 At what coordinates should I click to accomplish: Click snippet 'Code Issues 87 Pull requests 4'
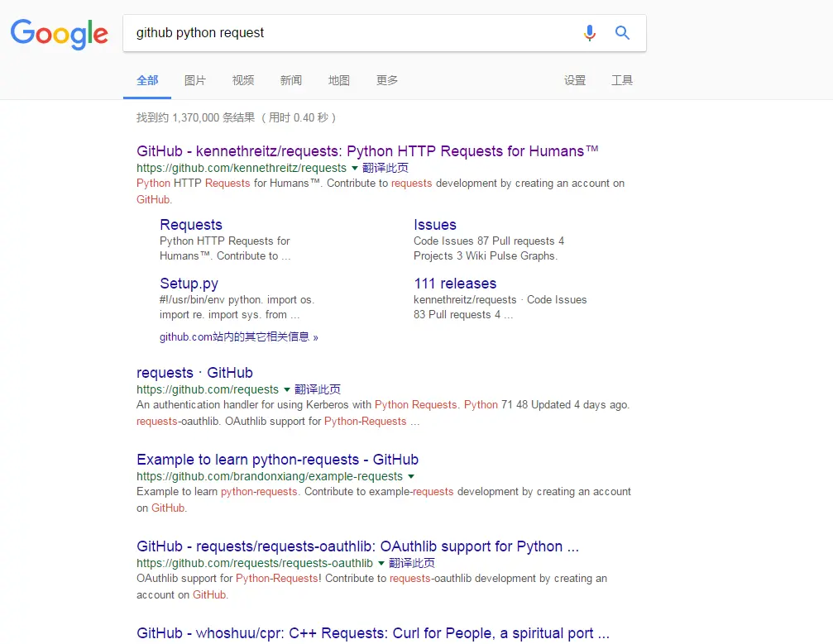(x=489, y=241)
